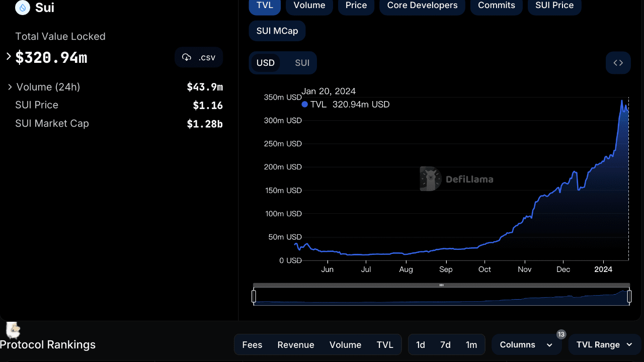Open the embed chart code icon
Viewport: 644px width, 362px height.
coord(618,62)
